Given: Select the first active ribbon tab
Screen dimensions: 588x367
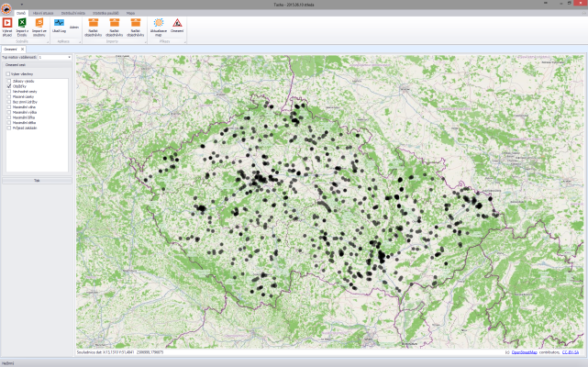Looking at the screenshot, I should pyautogui.click(x=21, y=13).
